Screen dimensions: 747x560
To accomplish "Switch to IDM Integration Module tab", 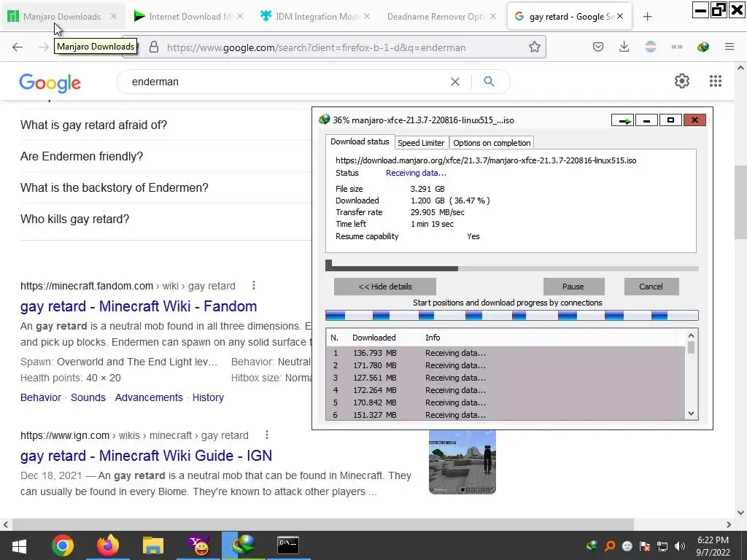I will tap(317, 17).
